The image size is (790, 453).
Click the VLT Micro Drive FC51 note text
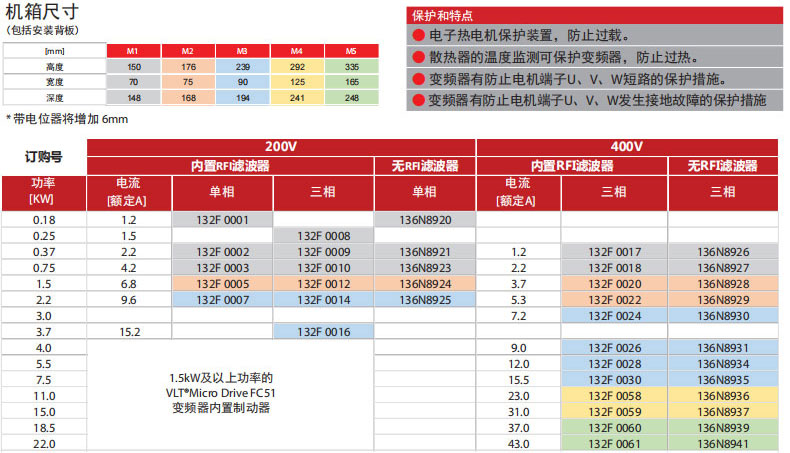click(x=222, y=393)
